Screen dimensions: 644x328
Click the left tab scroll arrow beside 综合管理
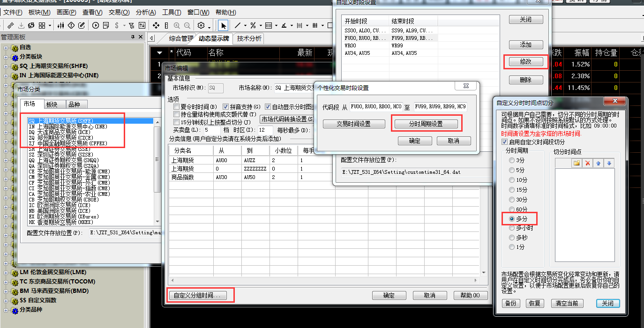pyautogui.click(x=151, y=38)
